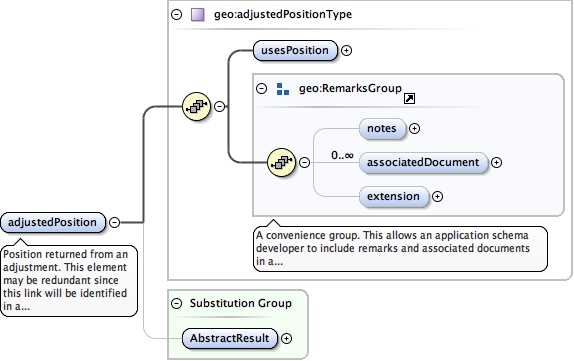Viewport: 574px width, 361px height.
Task: Select the geo:adjustedPositionType title
Action: (283, 14)
